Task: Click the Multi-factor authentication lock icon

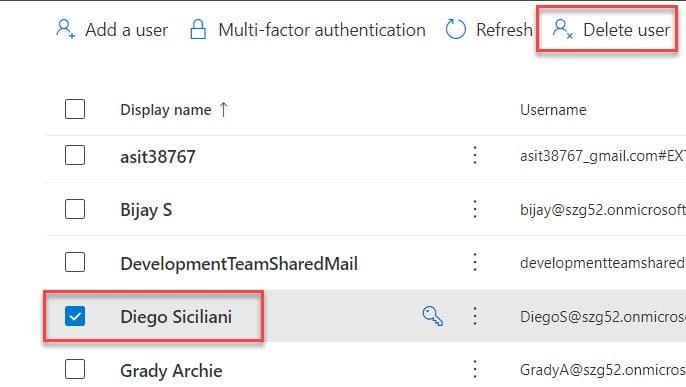Action: click(x=198, y=29)
